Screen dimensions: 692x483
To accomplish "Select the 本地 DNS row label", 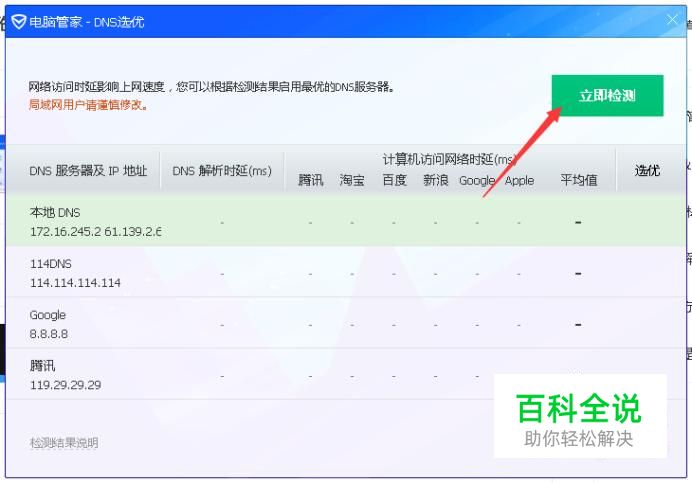I will 55,213.
